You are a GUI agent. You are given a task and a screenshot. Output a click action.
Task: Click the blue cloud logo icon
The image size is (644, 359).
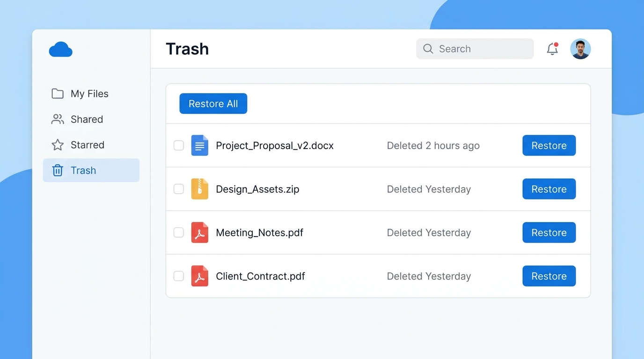[x=60, y=50]
